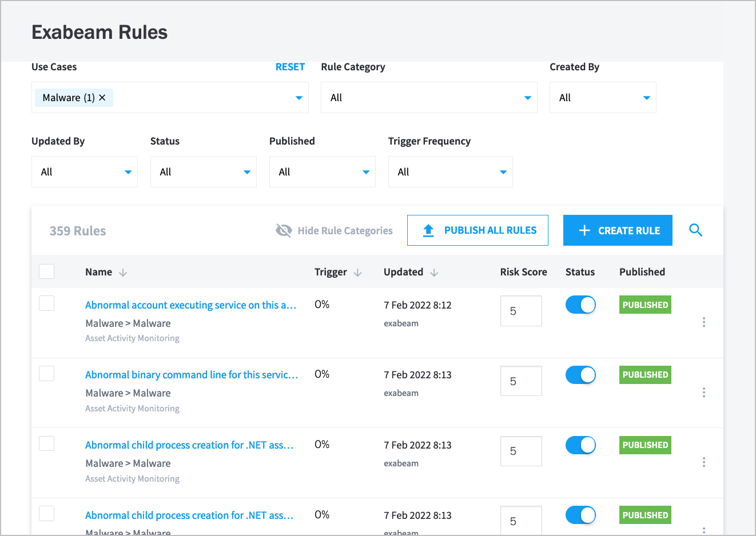Image resolution: width=756 pixels, height=536 pixels.
Task: Sort rules by Name arrow
Action: [x=122, y=273]
